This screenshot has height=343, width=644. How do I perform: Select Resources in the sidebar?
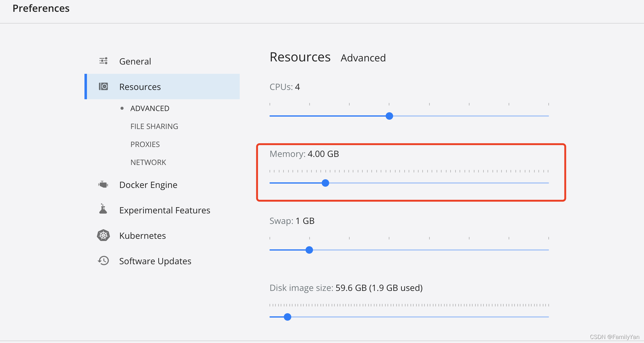pos(140,87)
